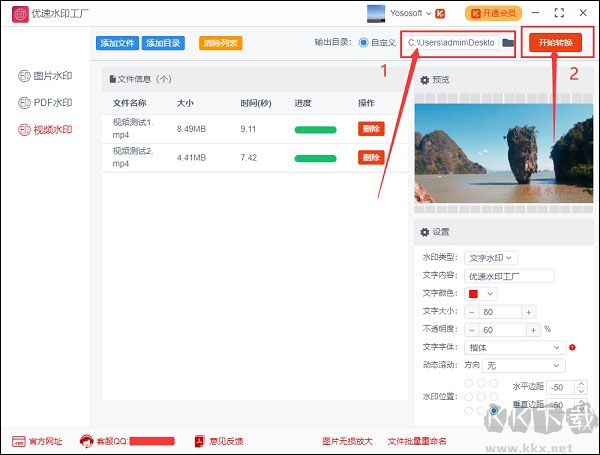Click 开通会员 membership button

493,13
